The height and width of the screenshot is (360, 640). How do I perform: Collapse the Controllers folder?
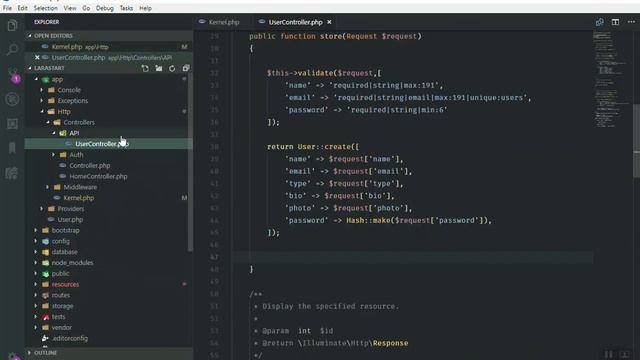click(48, 122)
